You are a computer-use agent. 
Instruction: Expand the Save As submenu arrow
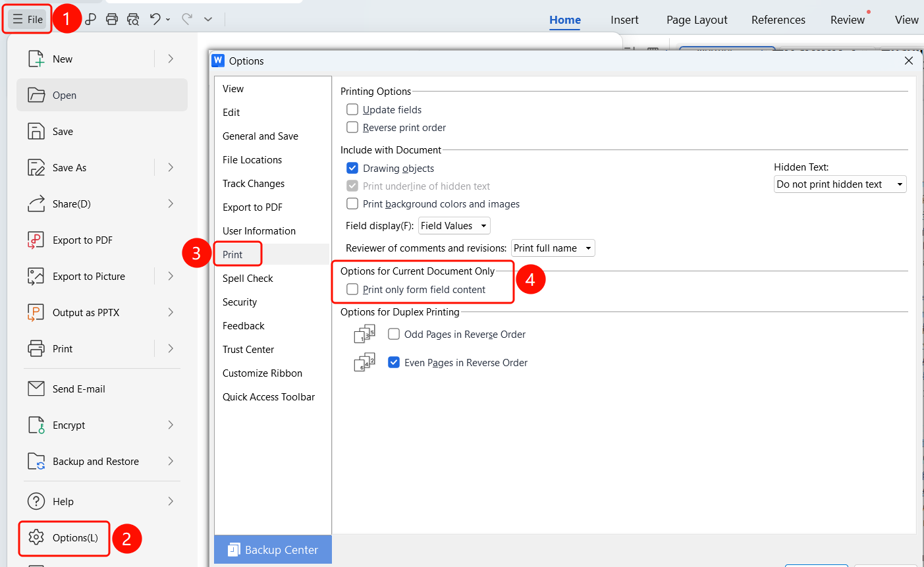coord(171,167)
